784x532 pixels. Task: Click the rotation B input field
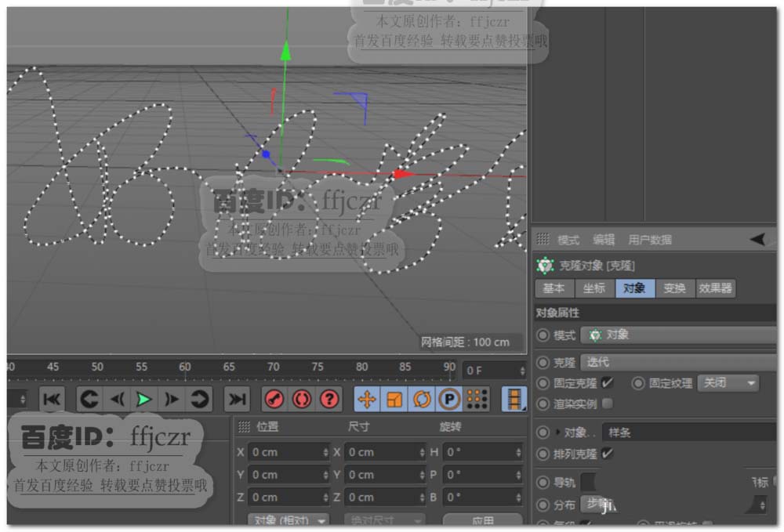tap(483, 497)
